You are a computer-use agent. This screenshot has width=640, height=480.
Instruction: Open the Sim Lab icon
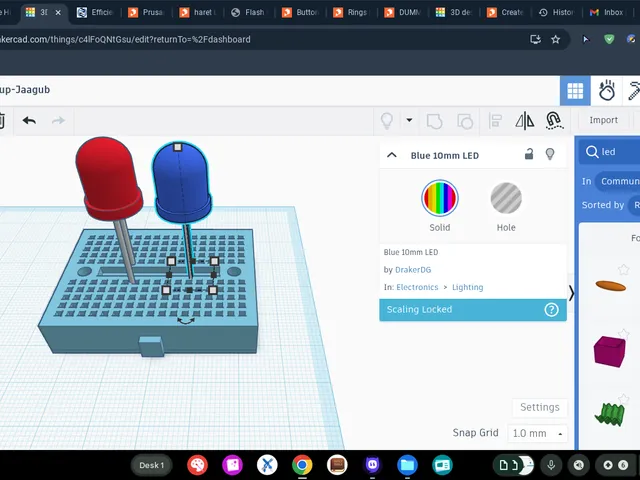pos(606,90)
